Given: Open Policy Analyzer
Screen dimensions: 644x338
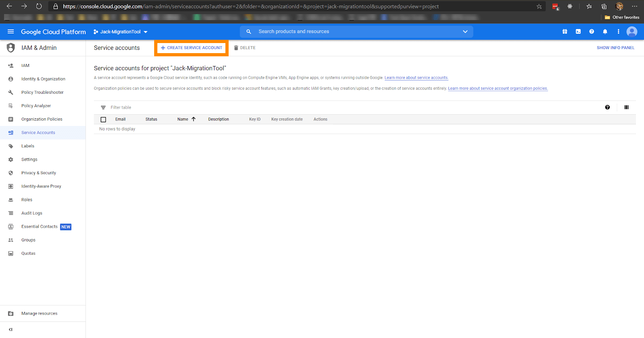Looking at the screenshot, I should coord(36,106).
